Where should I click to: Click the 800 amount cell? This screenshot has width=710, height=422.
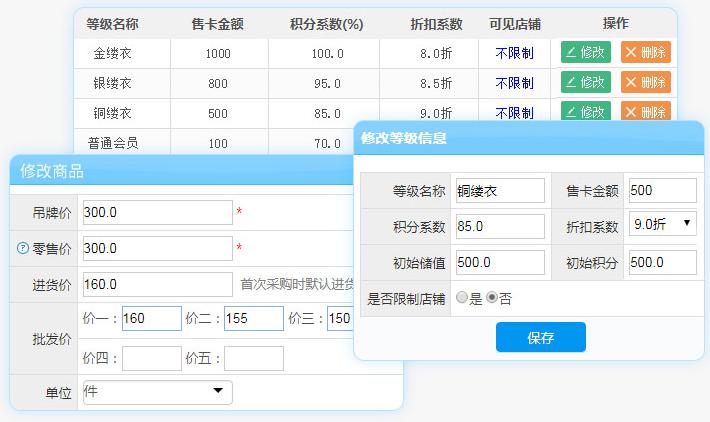point(218,84)
